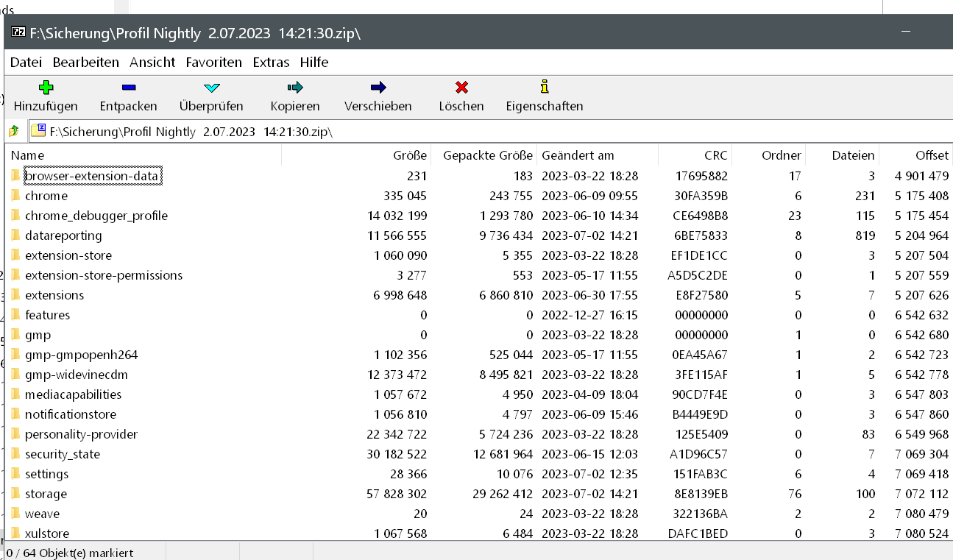The height and width of the screenshot is (560, 953).
Task: Select the gmp-widevinecdm folder
Action: point(77,375)
